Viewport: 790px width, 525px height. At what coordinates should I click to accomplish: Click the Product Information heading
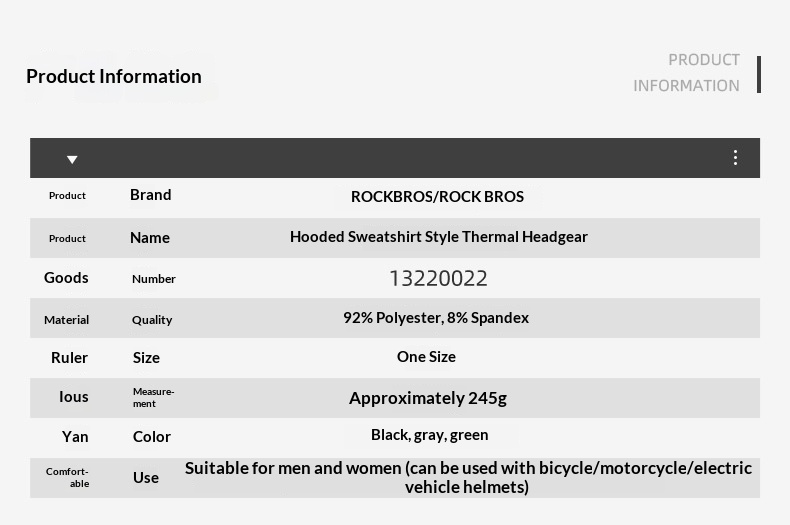[x=114, y=76]
